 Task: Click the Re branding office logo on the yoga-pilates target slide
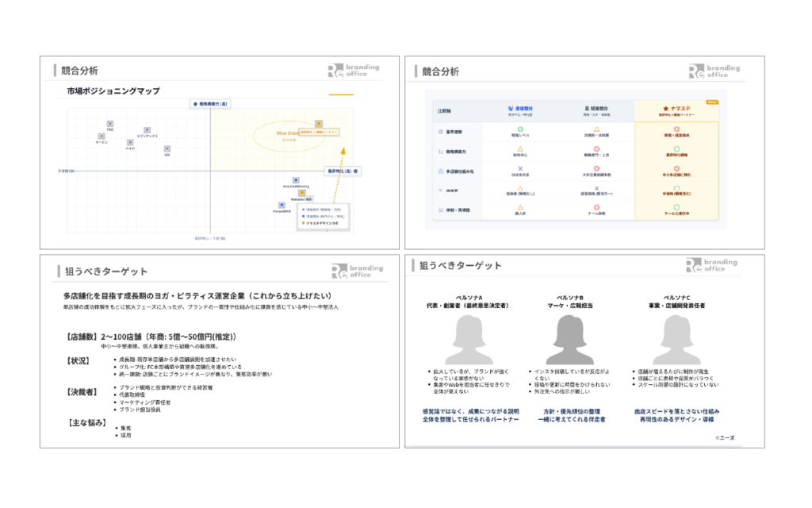358,271
